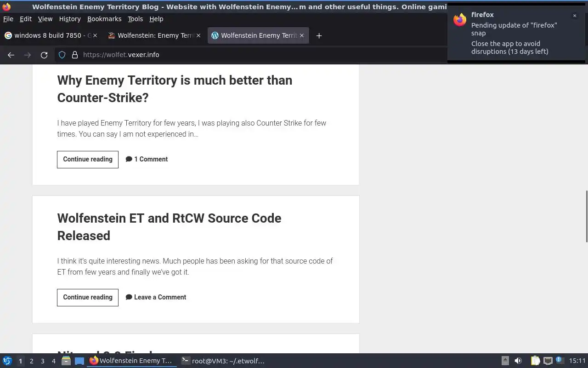Screen dimensions: 588x368
Task: Open the History menu
Action: tap(70, 19)
